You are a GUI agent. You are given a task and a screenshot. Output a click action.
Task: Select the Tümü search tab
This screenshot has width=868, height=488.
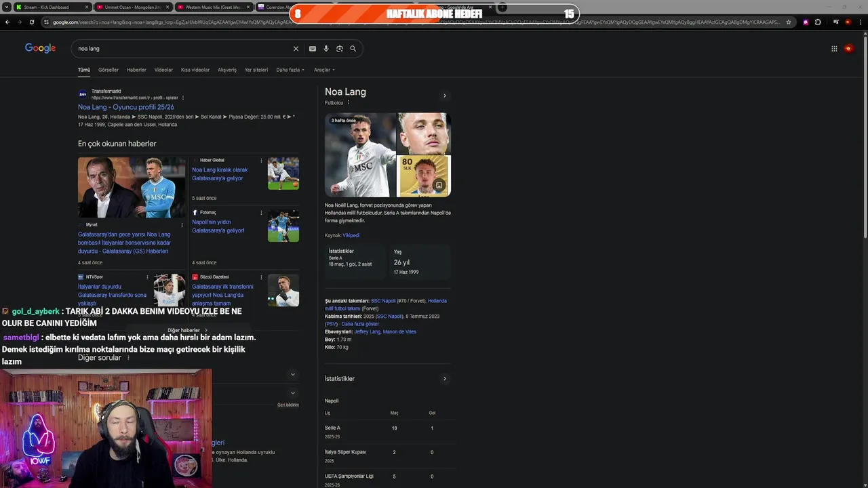point(84,70)
